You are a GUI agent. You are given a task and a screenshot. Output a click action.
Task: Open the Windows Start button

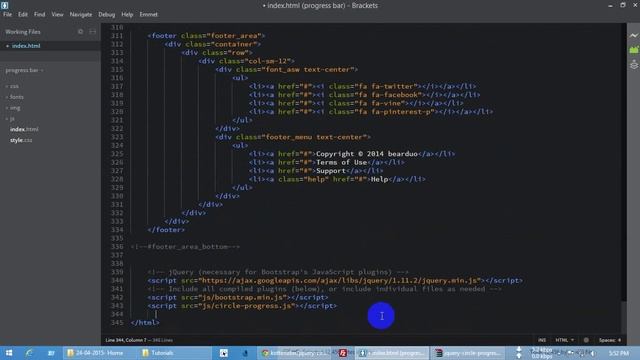click(9, 353)
